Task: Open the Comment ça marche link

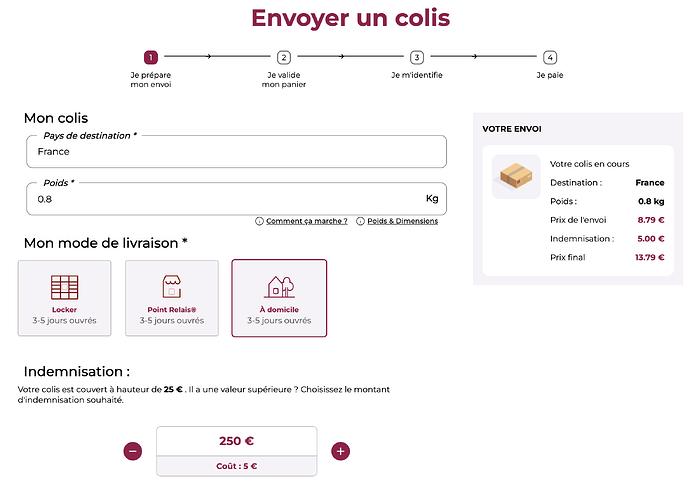Action: point(307,221)
